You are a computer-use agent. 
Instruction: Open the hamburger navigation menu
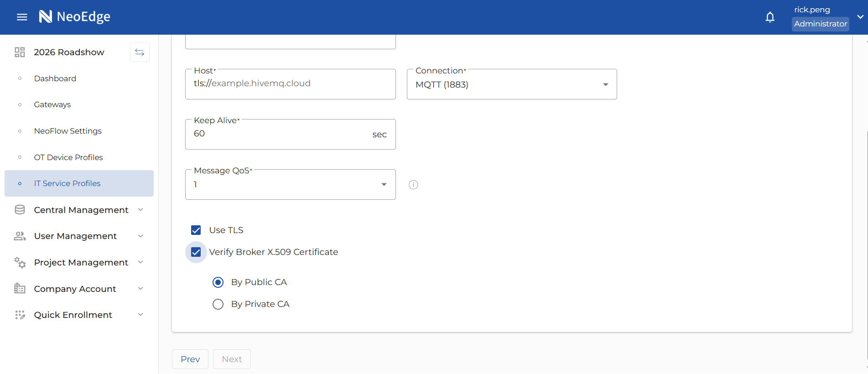[22, 17]
